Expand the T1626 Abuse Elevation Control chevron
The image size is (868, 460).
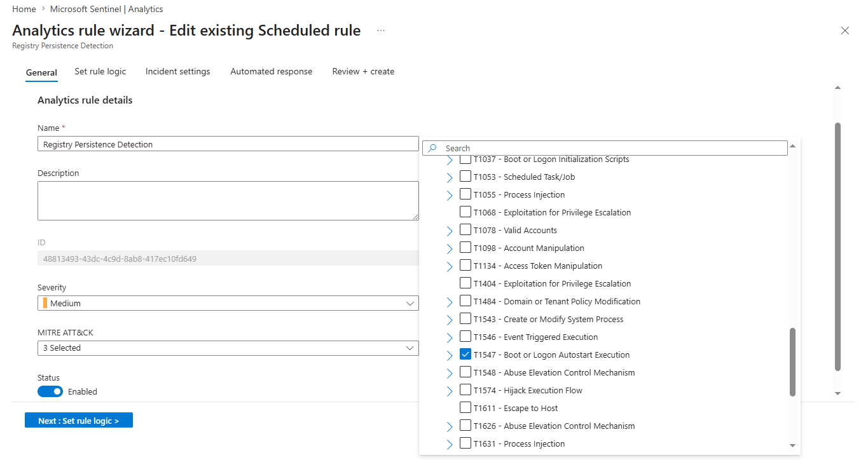tap(450, 426)
